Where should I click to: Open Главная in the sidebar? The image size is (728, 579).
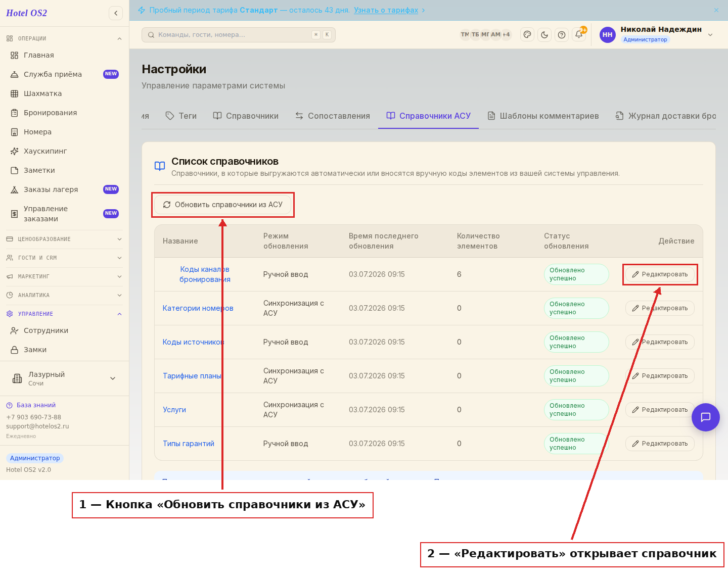pos(64,55)
